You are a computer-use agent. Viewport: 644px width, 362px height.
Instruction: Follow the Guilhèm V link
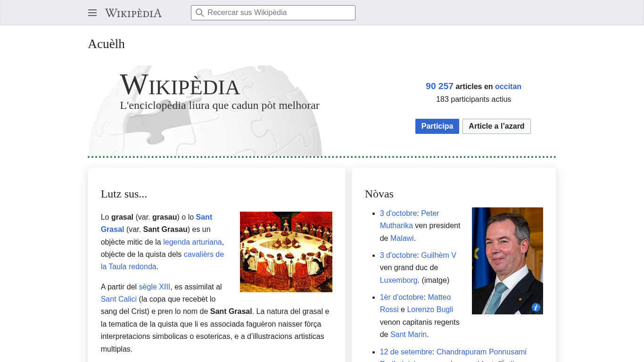point(438,255)
